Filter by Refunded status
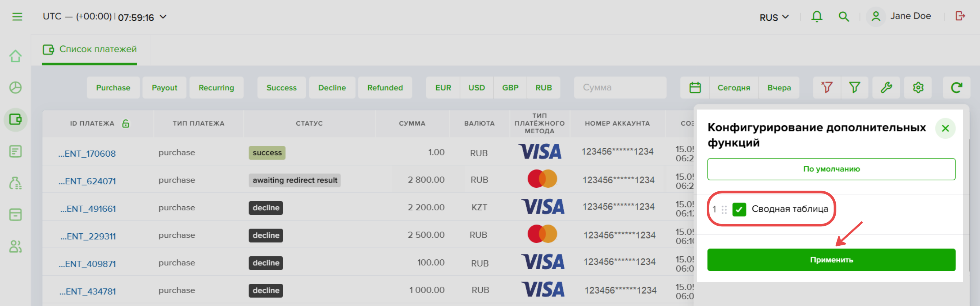Image resolution: width=980 pixels, height=306 pixels. tap(385, 88)
